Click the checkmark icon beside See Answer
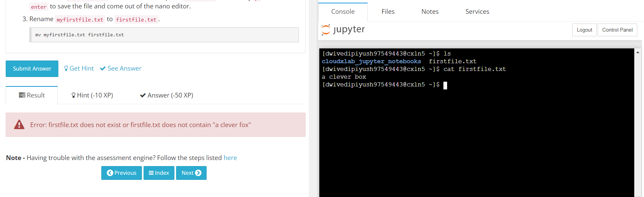 point(103,68)
